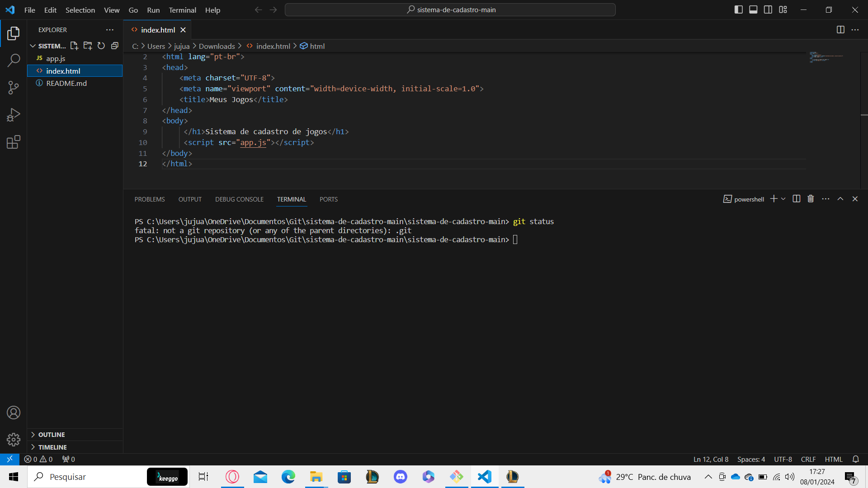Switch to the DEBUG CONSOLE tab

(239, 199)
